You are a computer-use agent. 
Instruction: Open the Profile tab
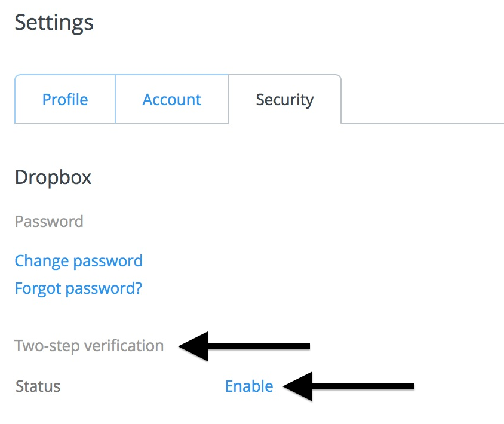pyautogui.click(x=65, y=99)
